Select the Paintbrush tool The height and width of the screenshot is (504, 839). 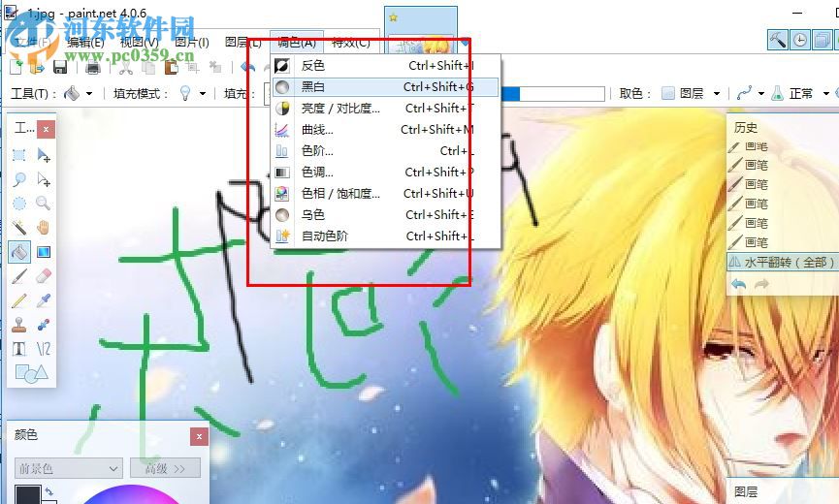click(19, 276)
